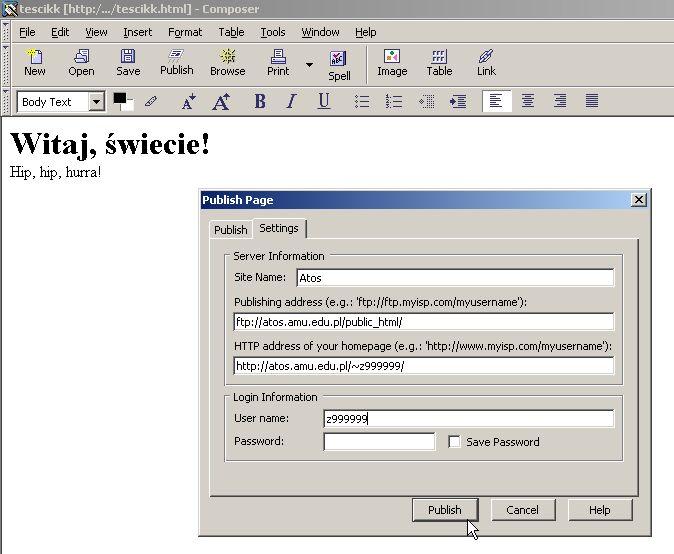Click the New page toolbar icon
The height and width of the screenshot is (554, 674).
(34, 63)
